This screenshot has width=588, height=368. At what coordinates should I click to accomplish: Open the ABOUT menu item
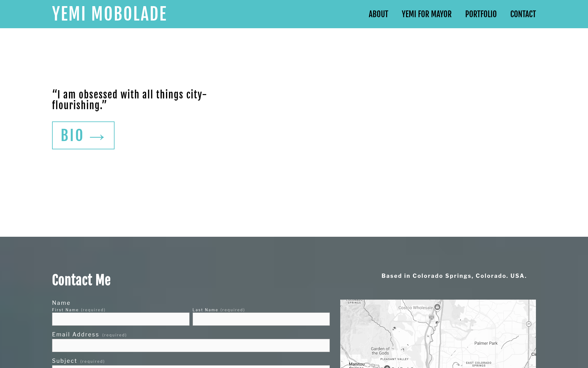point(378,14)
